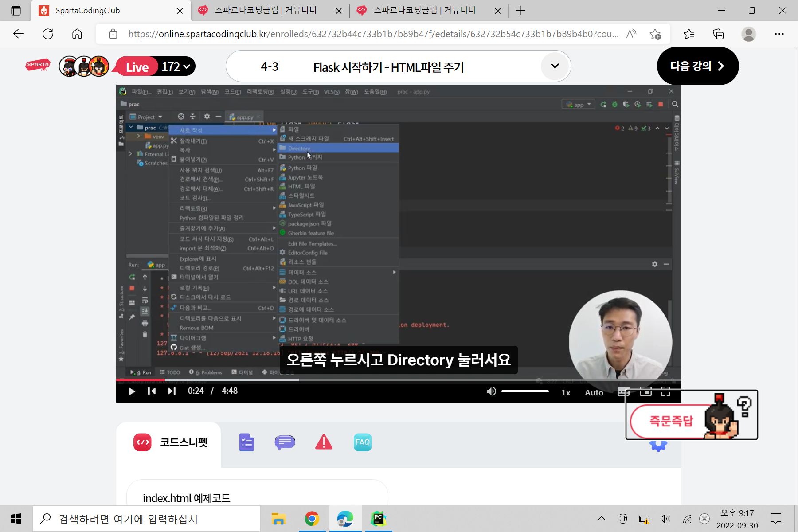
Task: Toggle picture-in-picture mode
Action: (x=645, y=391)
